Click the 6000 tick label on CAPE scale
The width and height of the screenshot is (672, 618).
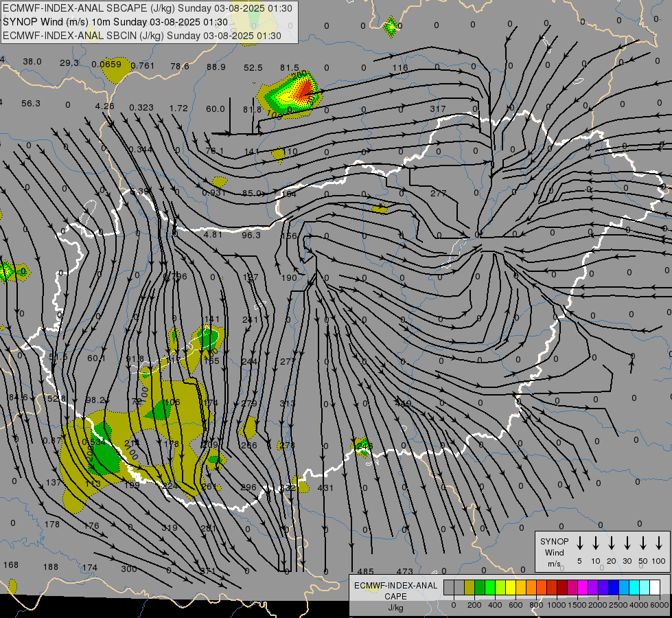point(659,605)
